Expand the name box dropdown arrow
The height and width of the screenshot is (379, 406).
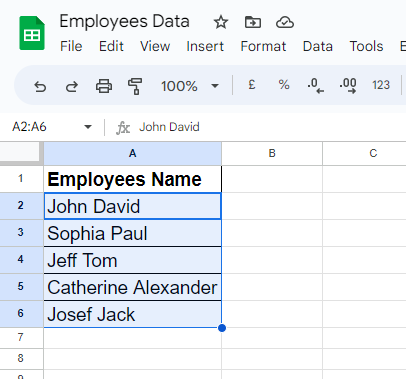pyautogui.click(x=88, y=127)
